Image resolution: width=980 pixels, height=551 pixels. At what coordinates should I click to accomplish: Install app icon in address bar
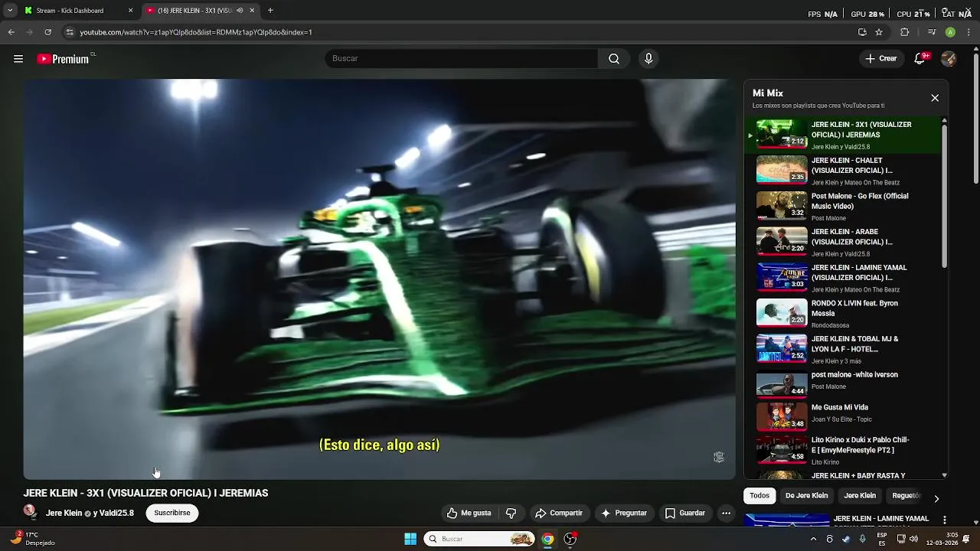coord(862,32)
